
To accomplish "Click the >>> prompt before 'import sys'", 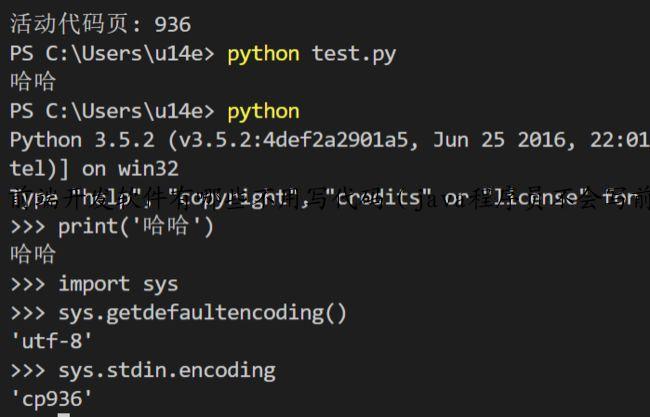I will click(27, 284).
